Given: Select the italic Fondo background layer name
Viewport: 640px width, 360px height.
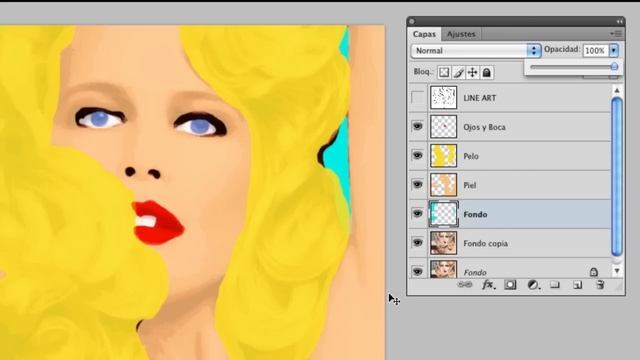Looking at the screenshot, I should tap(475, 272).
